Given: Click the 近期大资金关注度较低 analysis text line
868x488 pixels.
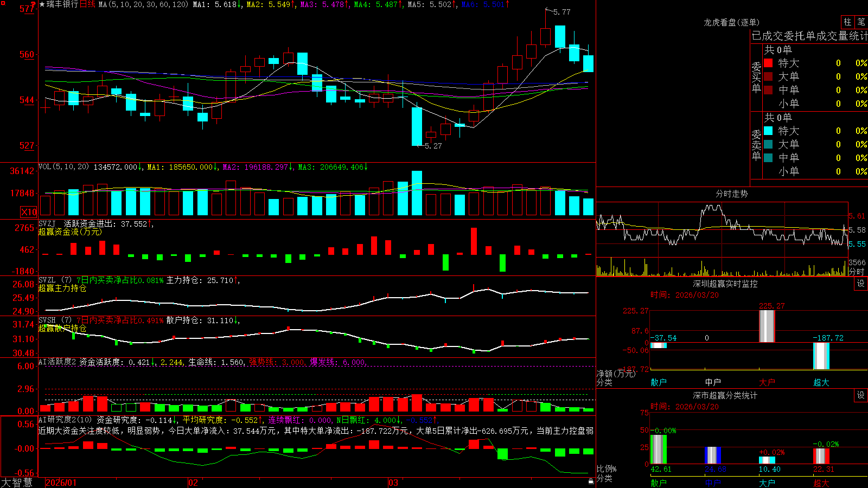Looking at the screenshot, I should click(316, 431).
